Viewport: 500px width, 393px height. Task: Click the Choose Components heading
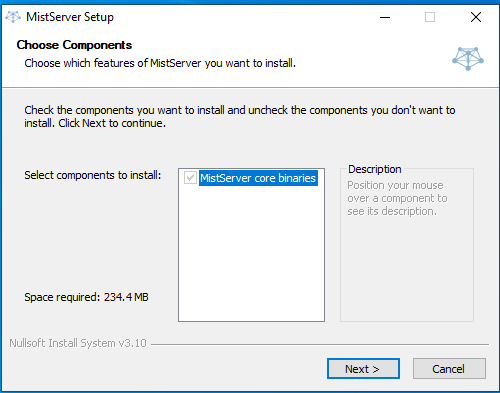tap(74, 45)
